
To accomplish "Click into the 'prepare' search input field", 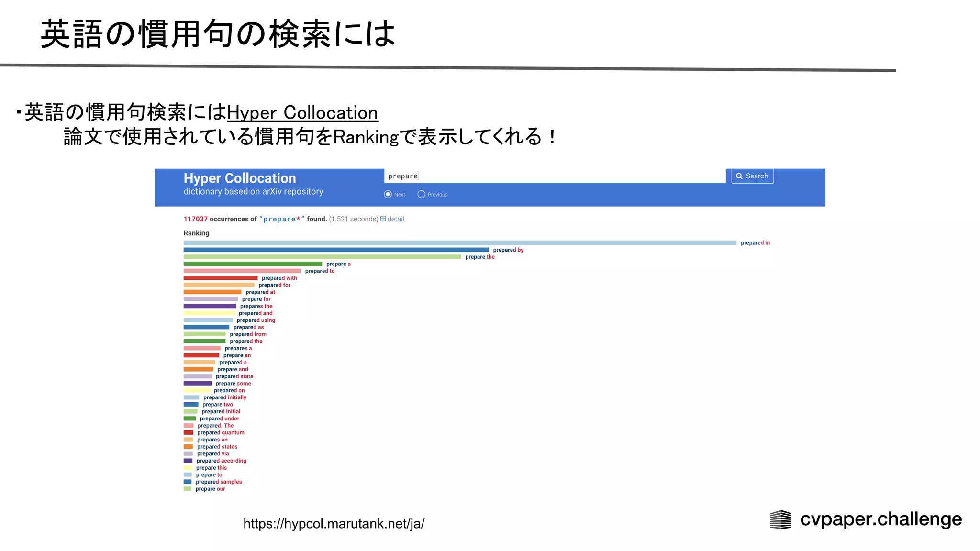I will click(x=555, y=176).
